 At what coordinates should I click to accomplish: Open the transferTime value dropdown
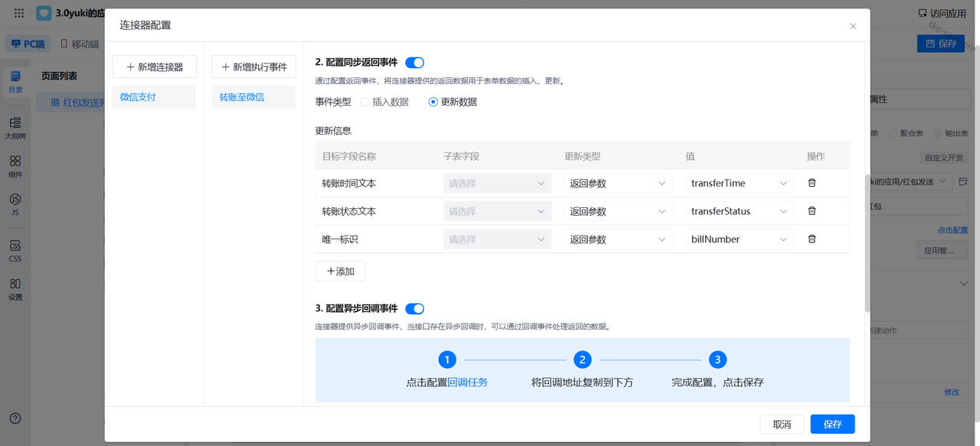click(739, 184)
